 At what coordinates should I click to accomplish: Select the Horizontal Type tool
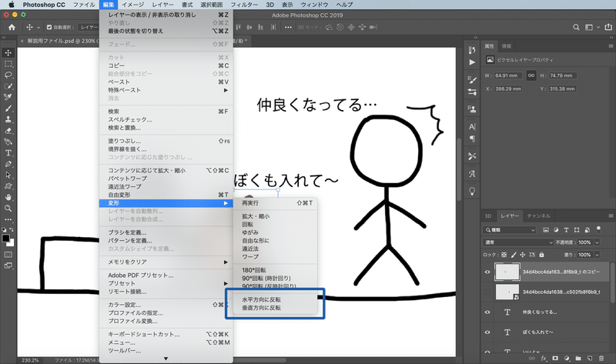click(8, 152)
